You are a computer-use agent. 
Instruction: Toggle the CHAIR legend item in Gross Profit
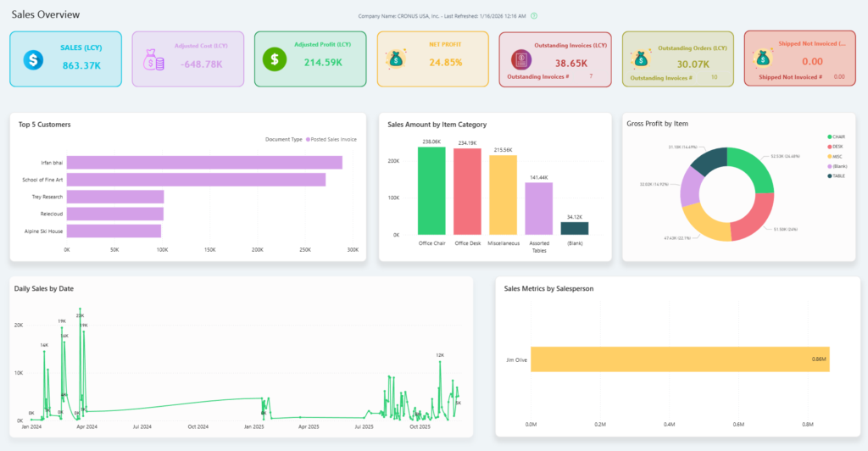839,136
